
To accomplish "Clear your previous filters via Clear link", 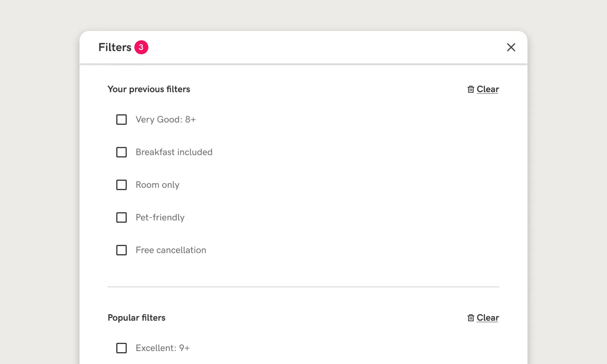I will pyautogui.click(x=487, y=89).
